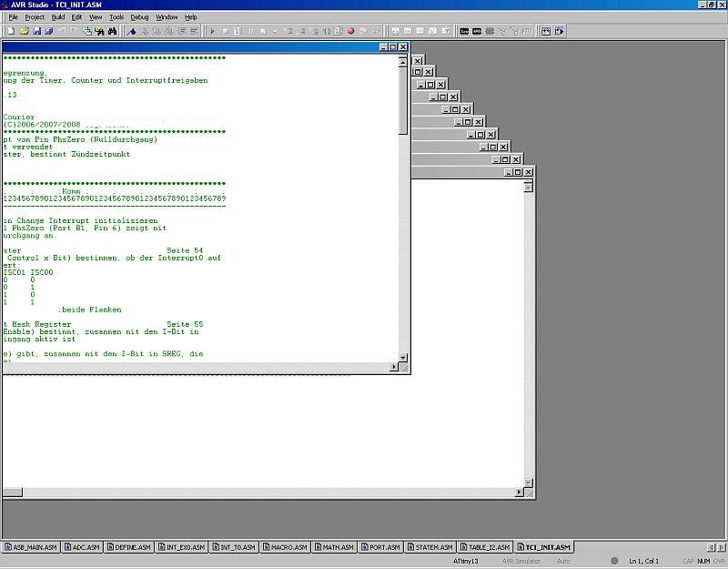Click front editor vertical scrollbar up arrow
This screenshot has width=728, height=569.
[x=403, y=62]
